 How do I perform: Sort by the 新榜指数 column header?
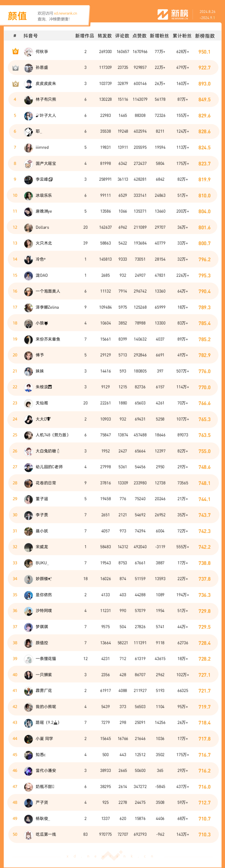pyautogui.click(x=205, y=36)
